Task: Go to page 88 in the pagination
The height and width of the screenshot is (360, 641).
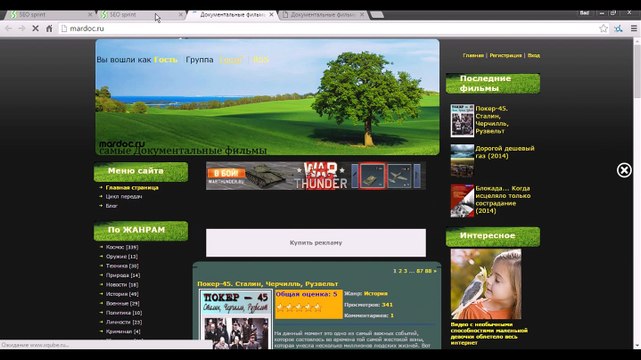Action: [428, 271]
